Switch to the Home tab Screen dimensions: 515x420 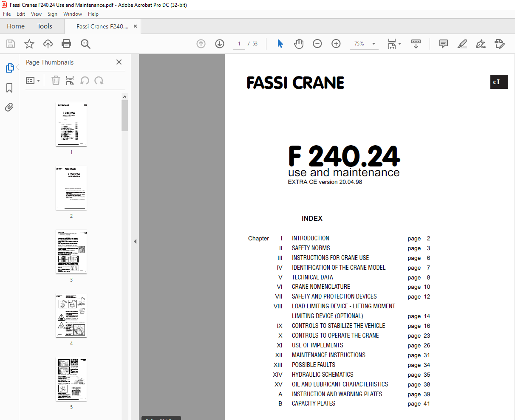[16, 26]
